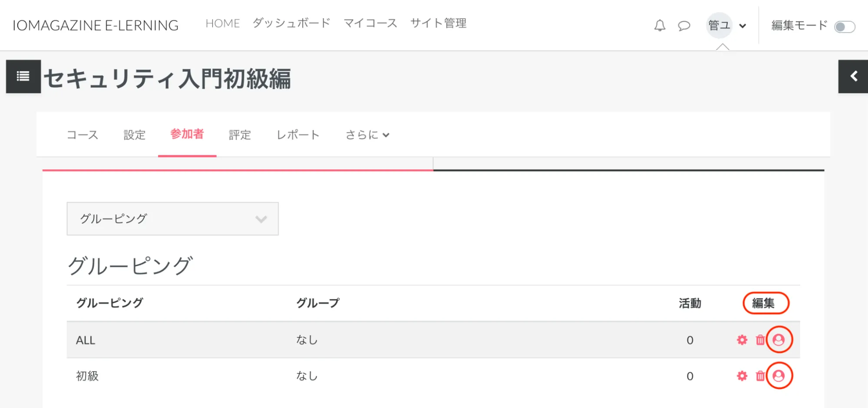868x408 pixels.
Task: Expand the さらに more menu
Action: [x=367, y=135]
